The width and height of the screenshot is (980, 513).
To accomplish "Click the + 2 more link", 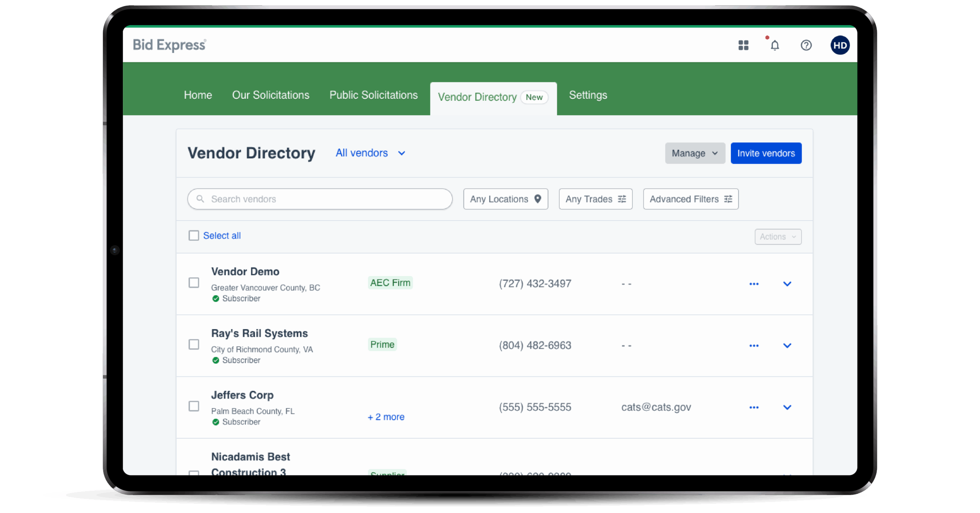I will pos(386,417).
